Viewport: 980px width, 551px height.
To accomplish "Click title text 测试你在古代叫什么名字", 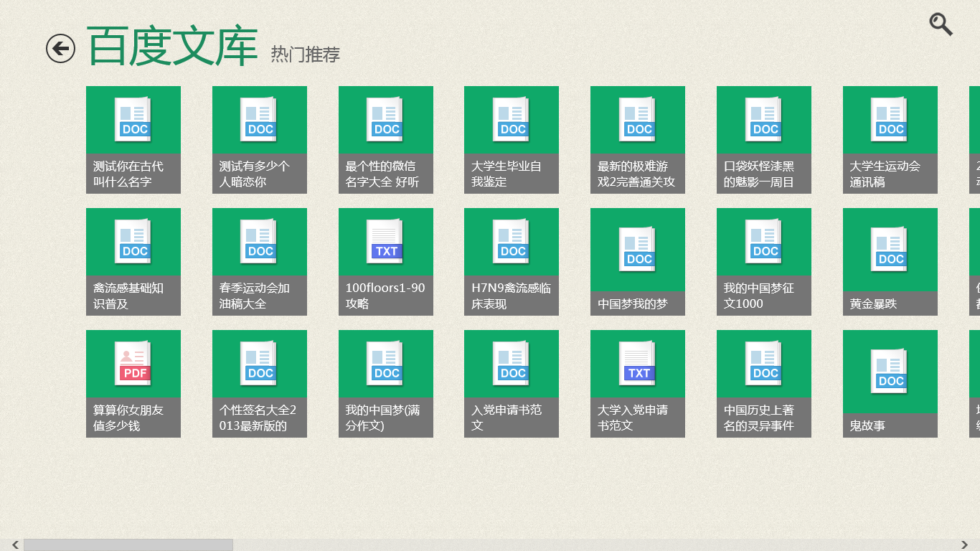I will 128,174.
